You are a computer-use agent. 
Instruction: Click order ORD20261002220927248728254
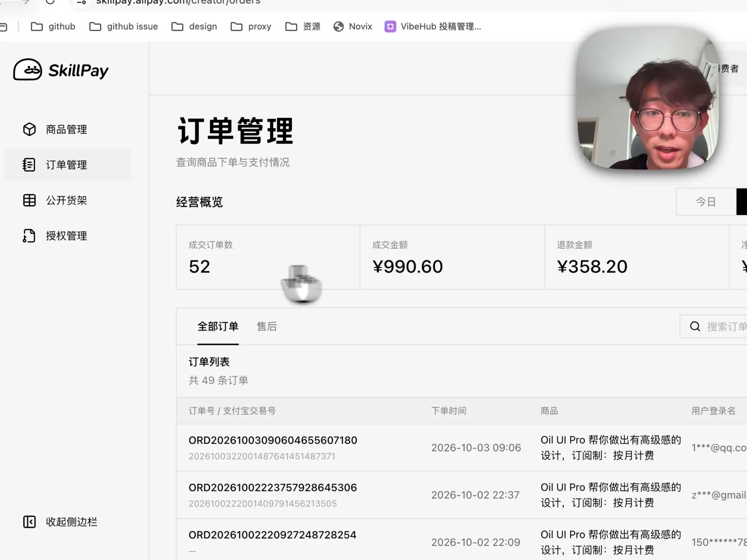click(x=272, y=535)
